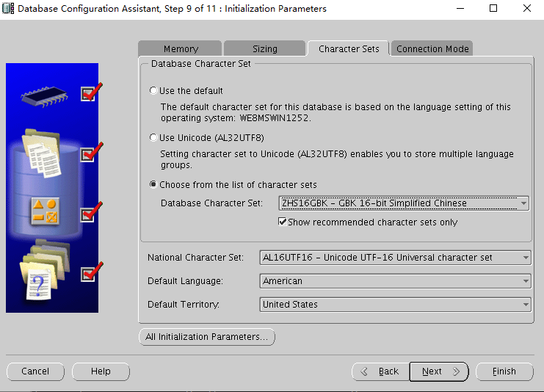Minimize the Database Configuration Assistant window
The image size is (544, 392).
click(460, 8)
